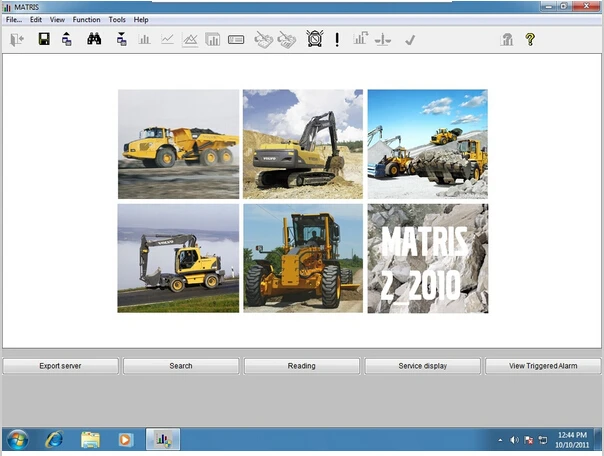The image size is (604, 456).
Task: Click the motor grader photo
Action: (x=303, y=258)
